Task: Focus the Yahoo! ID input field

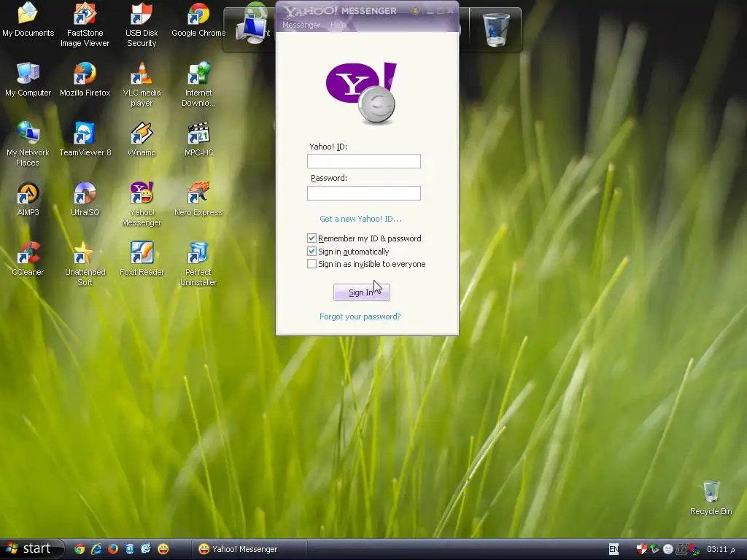Action: 364,161
